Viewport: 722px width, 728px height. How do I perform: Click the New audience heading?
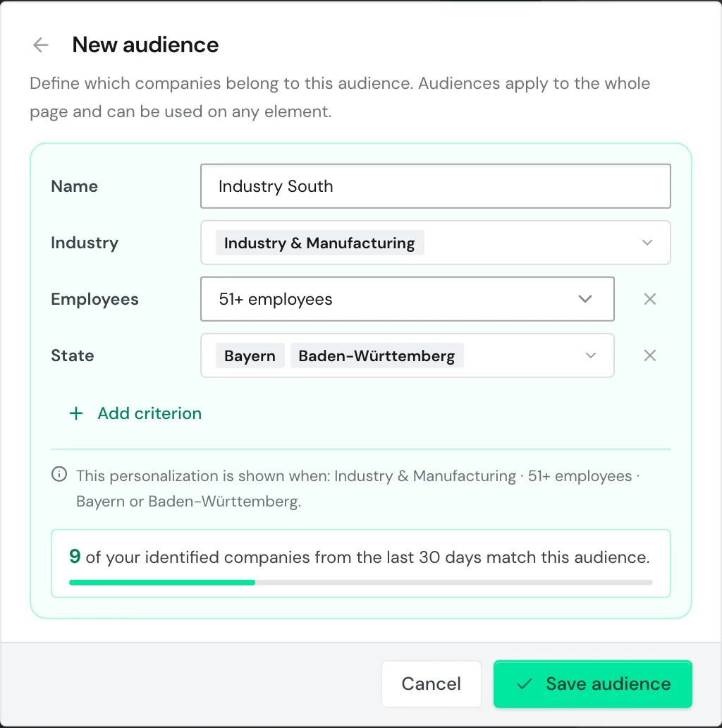[145, 45]
